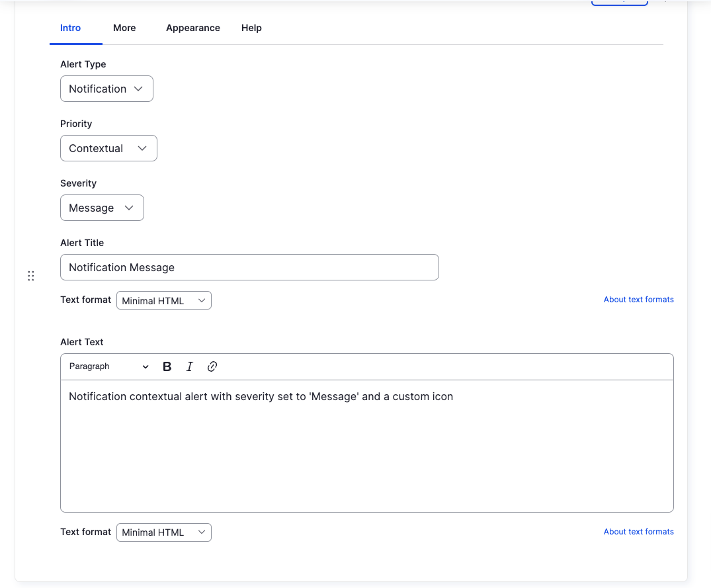
Task: Open the Paragraph style dropdown in the editor
Action: [x=108, y=366]
